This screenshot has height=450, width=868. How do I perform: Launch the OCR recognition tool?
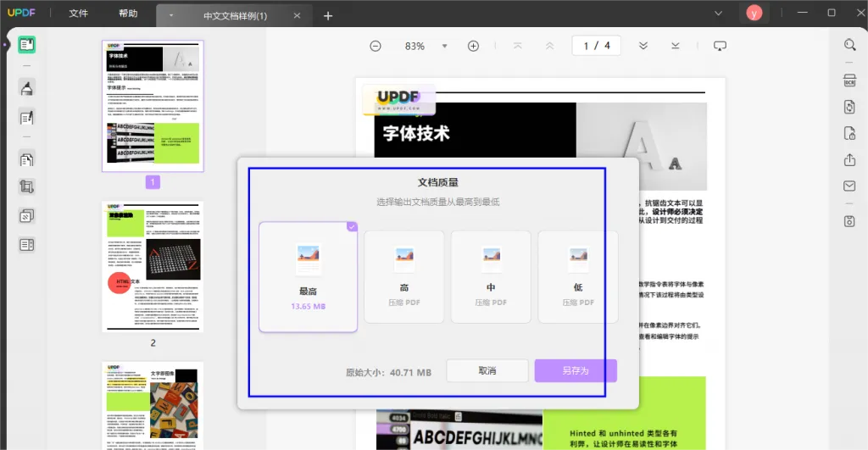click(x=849, y=81)
